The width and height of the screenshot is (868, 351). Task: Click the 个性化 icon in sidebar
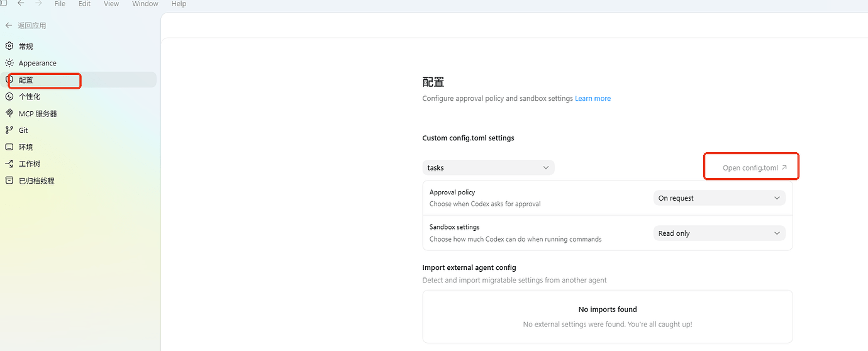click(x=9, y=96)
